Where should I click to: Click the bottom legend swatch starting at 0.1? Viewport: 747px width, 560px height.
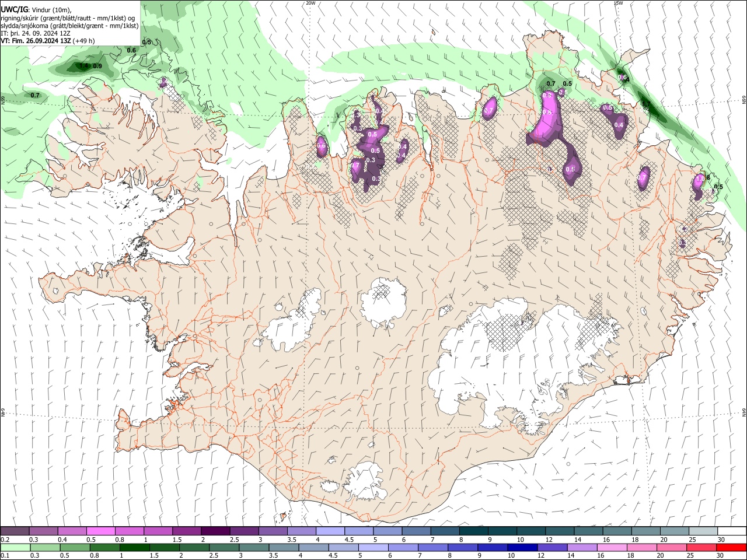(15, 547)
